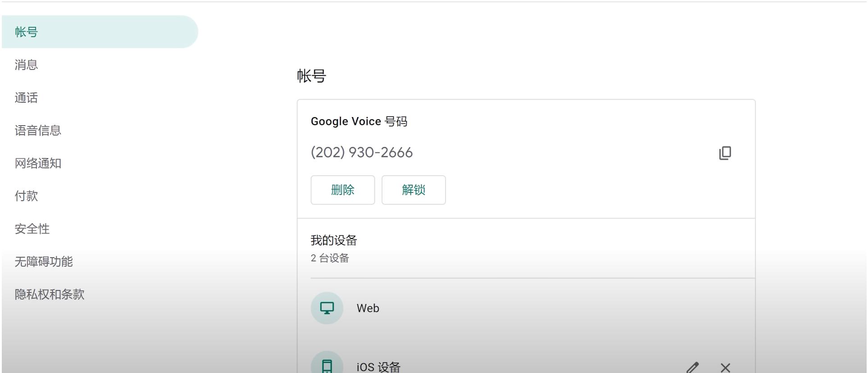
Task: Select the phone number (202) 930-2666
Action: click(x=362, y=153)
